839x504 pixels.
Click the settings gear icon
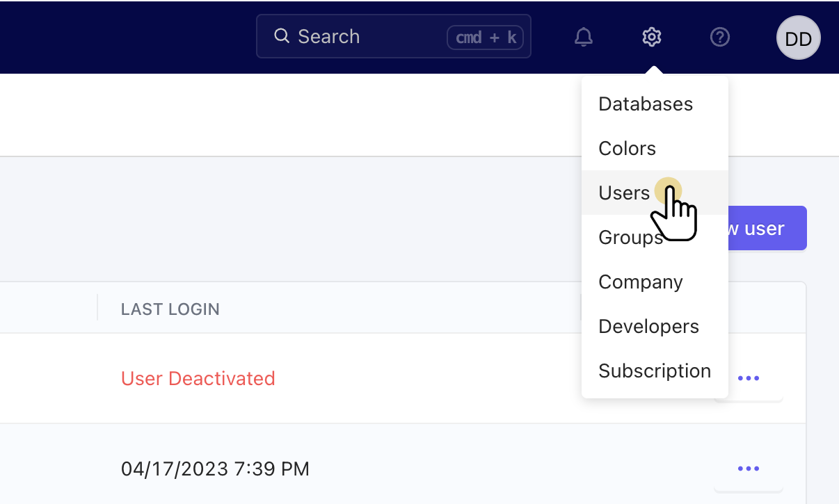point(651,37)
